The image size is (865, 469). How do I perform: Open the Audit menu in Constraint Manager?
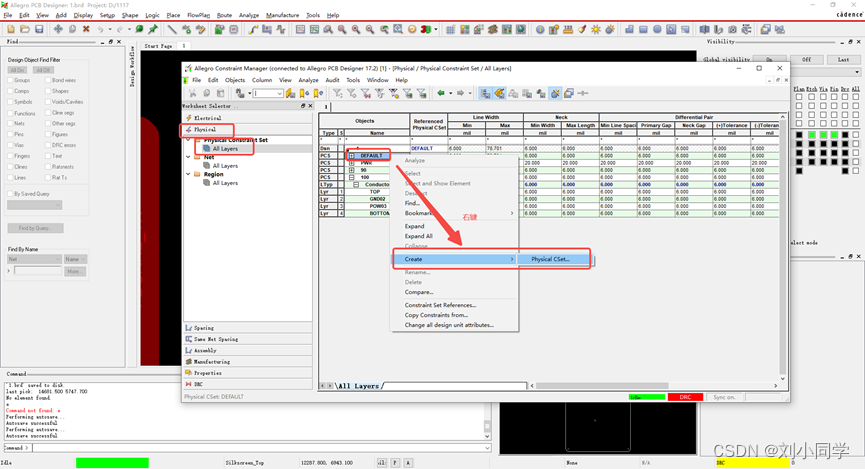pos(332,80)
